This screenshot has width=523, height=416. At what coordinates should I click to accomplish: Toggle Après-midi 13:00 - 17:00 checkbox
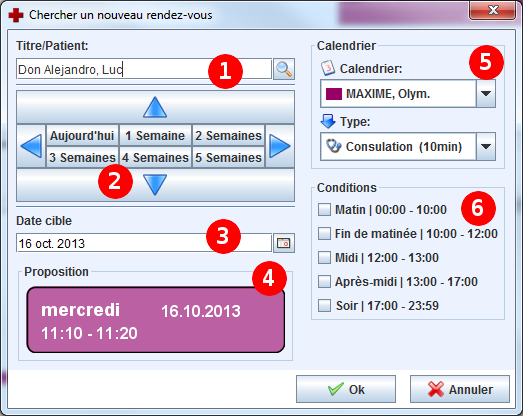point(324,282)
